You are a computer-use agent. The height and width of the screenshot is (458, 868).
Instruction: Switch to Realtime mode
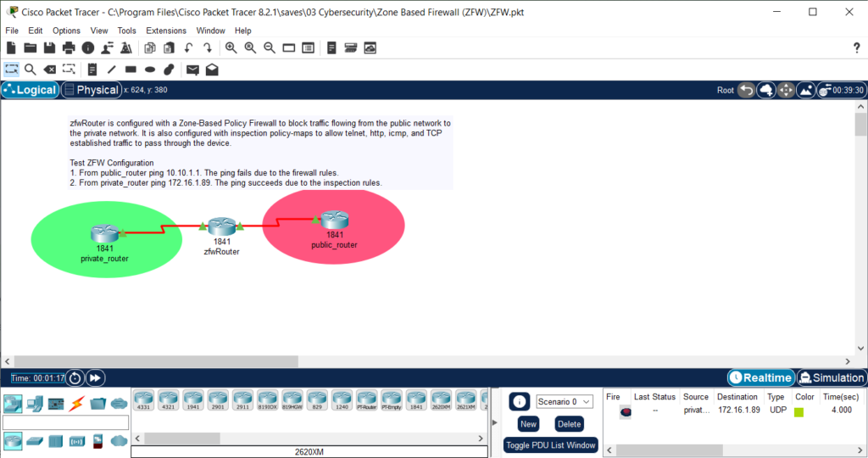[761, 377]
